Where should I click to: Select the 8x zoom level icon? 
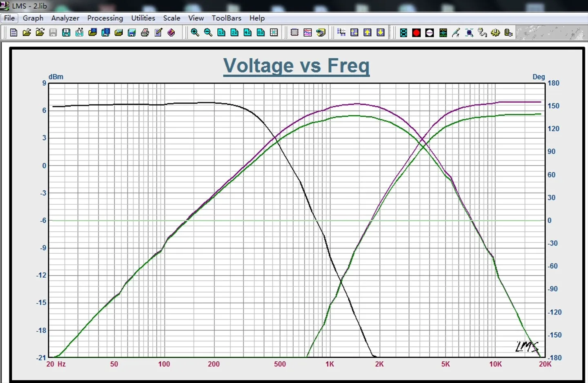point(261,33)
